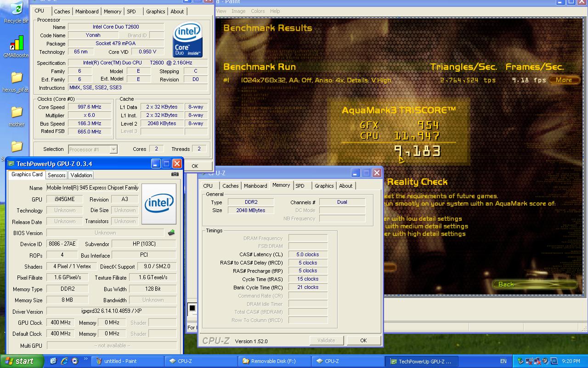Click the Bank Cycle Time value 21 clocks
Image resolution: width=588 pixels, height=368 pixels.
tap(308, 287)
